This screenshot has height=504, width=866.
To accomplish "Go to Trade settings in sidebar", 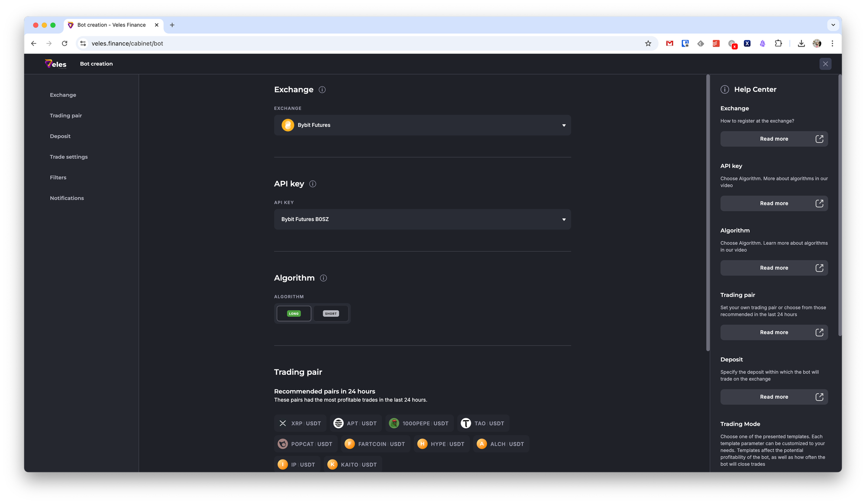I will click(68, 157).
